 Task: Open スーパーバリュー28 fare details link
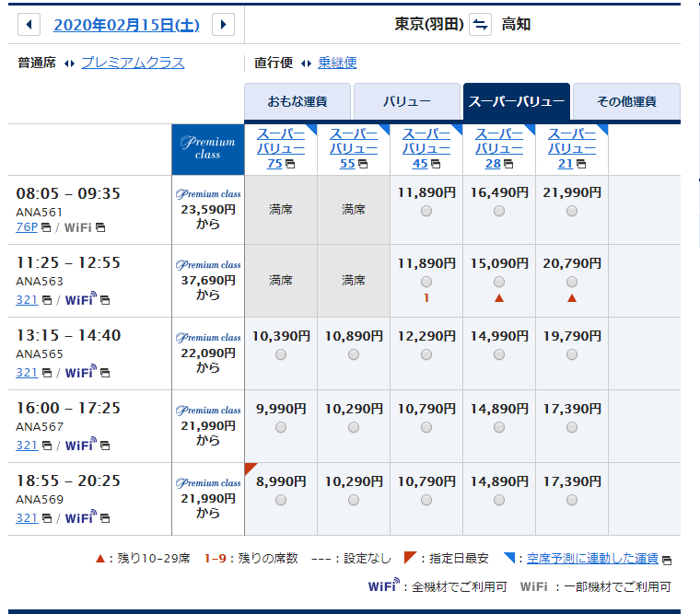499,148
